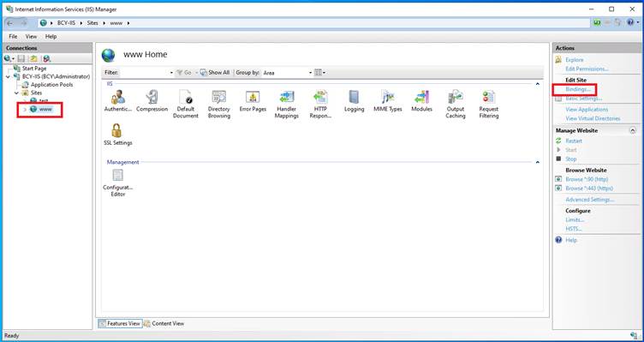
Task: Switch to Features View tab
Action: pyautogui.click(x=120, y=323)
